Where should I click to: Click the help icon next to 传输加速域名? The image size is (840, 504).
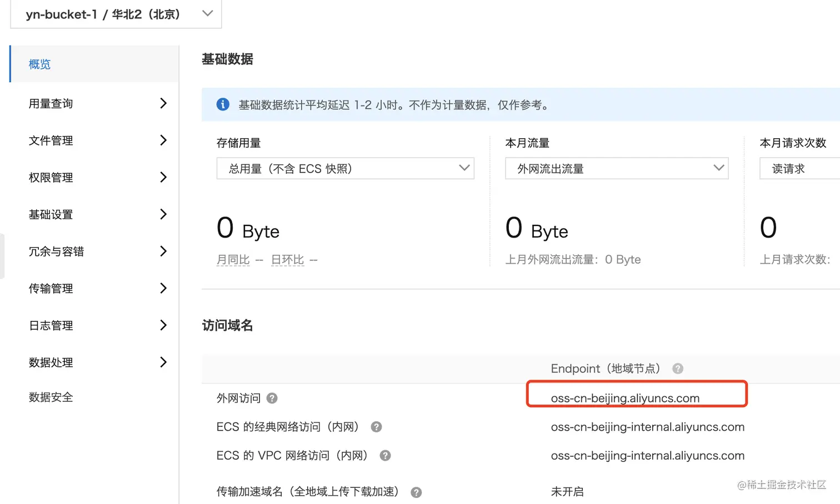click(x=416, y=492)
